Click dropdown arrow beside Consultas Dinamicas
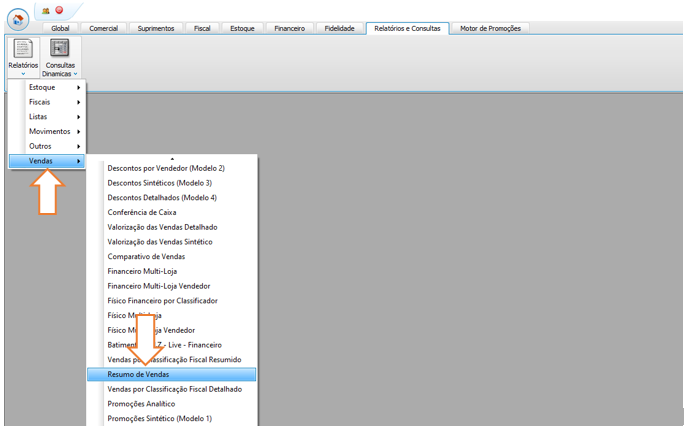The height and width of the screenshot is (427, 685). [x=76, y=74]
